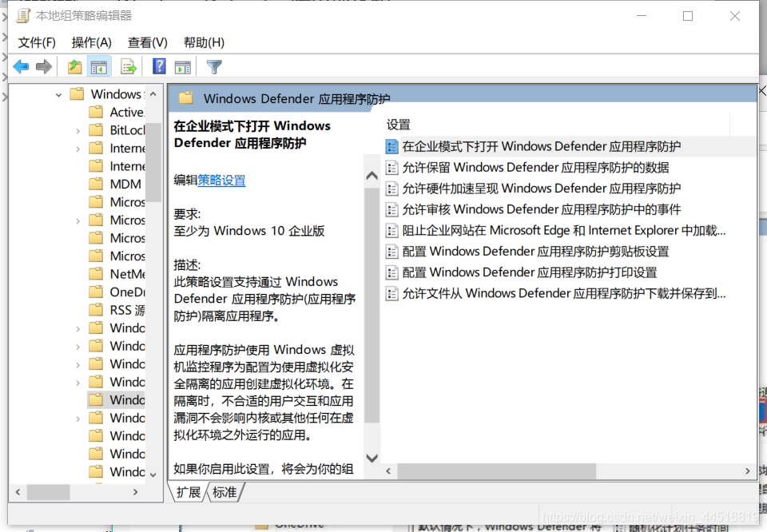Screen dimensions: 767x532
Task: Select 配置 Windows Defender 应用程序防护打印设置
Action: pyautogui.click(x=530, y=272)
